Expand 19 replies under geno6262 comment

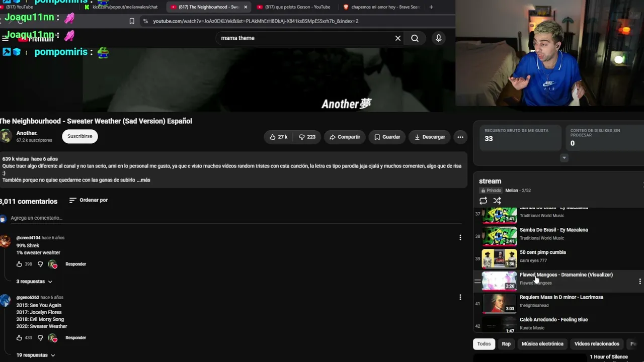click(x=36, y=355)
